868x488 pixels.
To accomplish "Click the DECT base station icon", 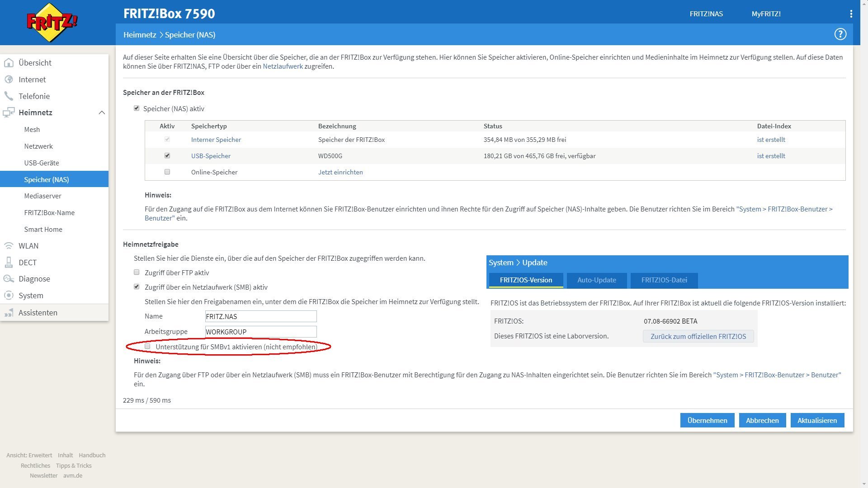I will (x=9, y=263).
